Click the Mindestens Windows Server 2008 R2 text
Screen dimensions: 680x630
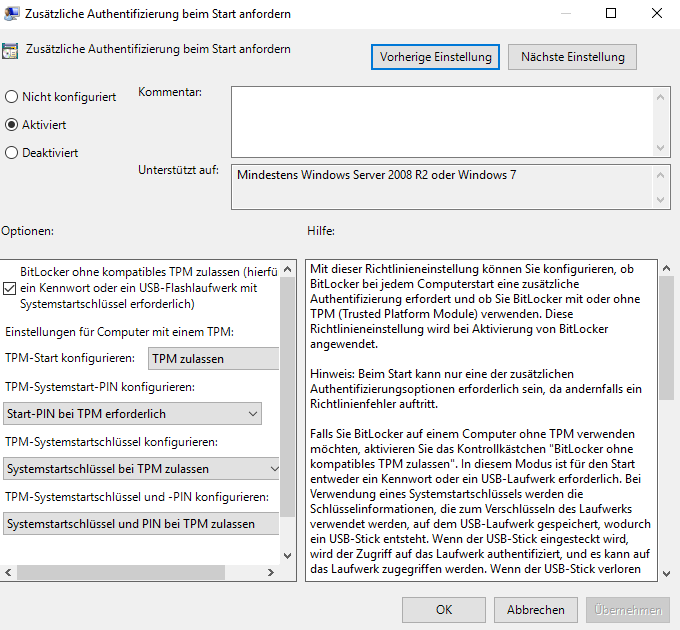(x=376, y=175)
